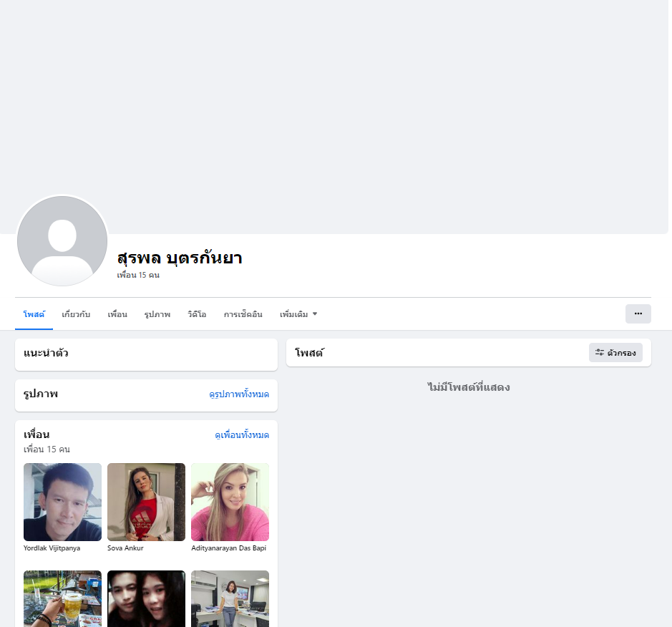Open the three-dots profile options button

coord(638,313)
